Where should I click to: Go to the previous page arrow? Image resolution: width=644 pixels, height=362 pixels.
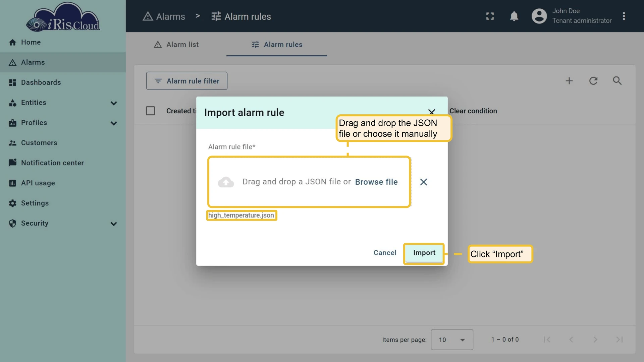coord(571,340)
